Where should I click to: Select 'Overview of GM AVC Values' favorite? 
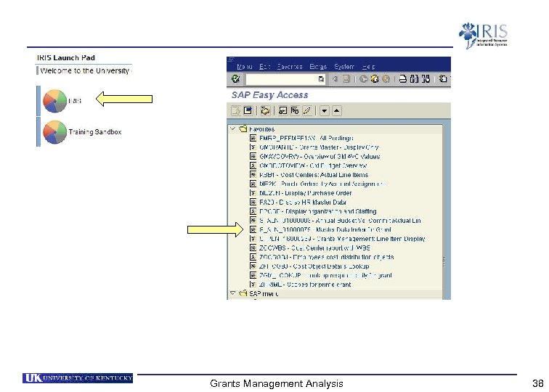click(x=320, y=157)
